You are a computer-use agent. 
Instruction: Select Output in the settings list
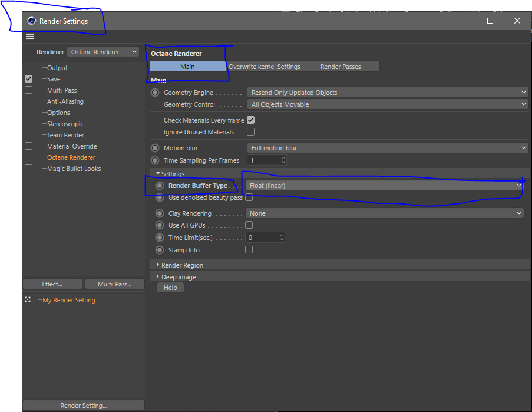pos(57,68)
